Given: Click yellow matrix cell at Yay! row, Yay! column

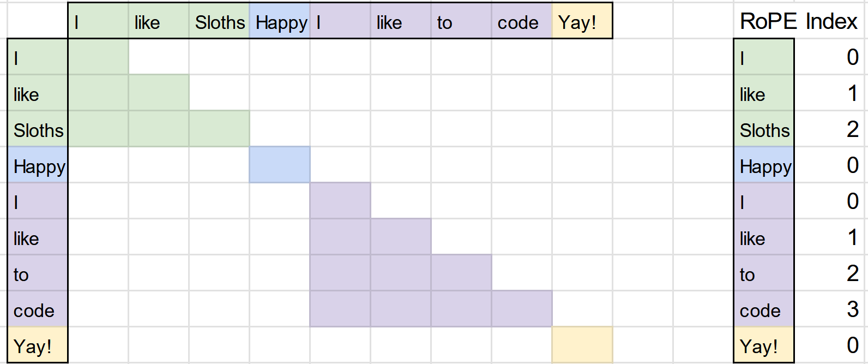Looking at the screenshot, I should (582, 345).
